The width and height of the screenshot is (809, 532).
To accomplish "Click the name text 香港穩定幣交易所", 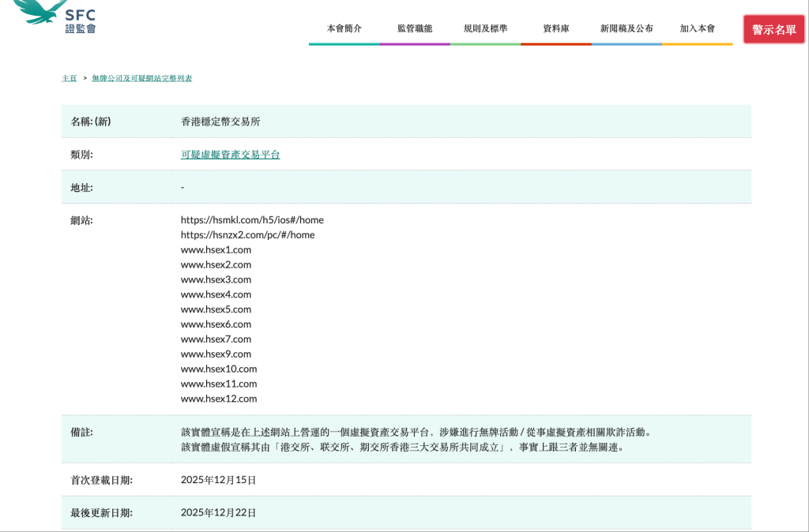I will (x=220, y=122).
